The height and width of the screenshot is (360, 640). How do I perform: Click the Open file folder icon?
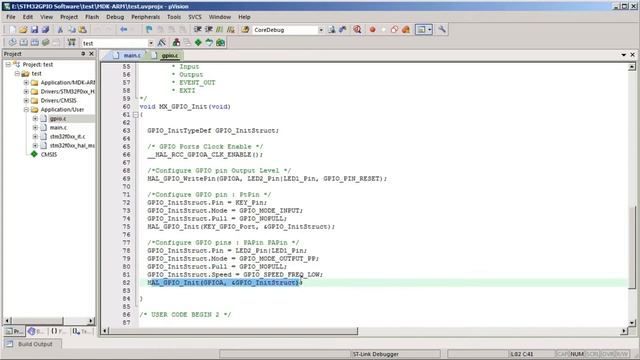tap(23, 30)
